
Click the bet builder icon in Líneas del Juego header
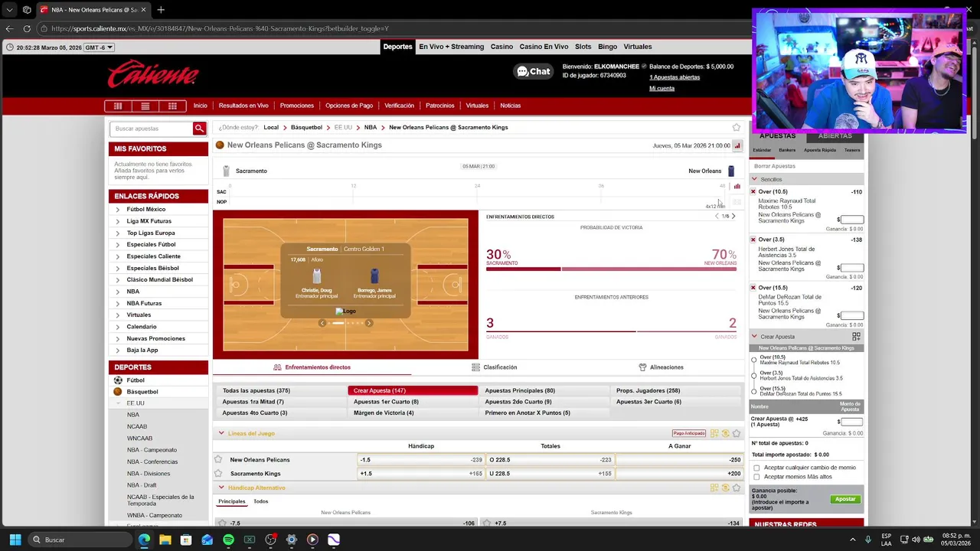[714, 433]
